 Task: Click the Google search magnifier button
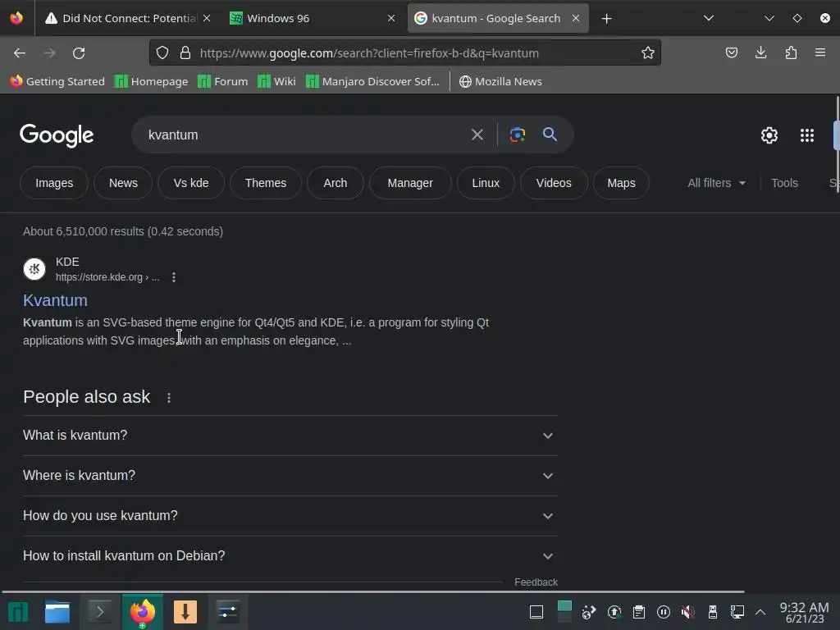[x=550, y=135]
